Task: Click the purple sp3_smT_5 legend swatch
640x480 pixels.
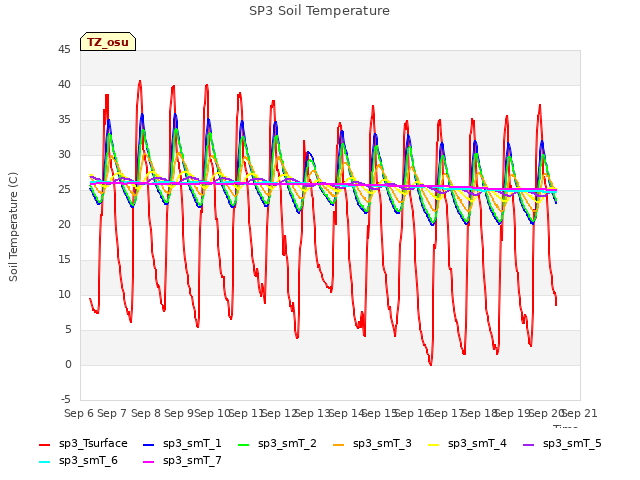Action: coord(529,444)
